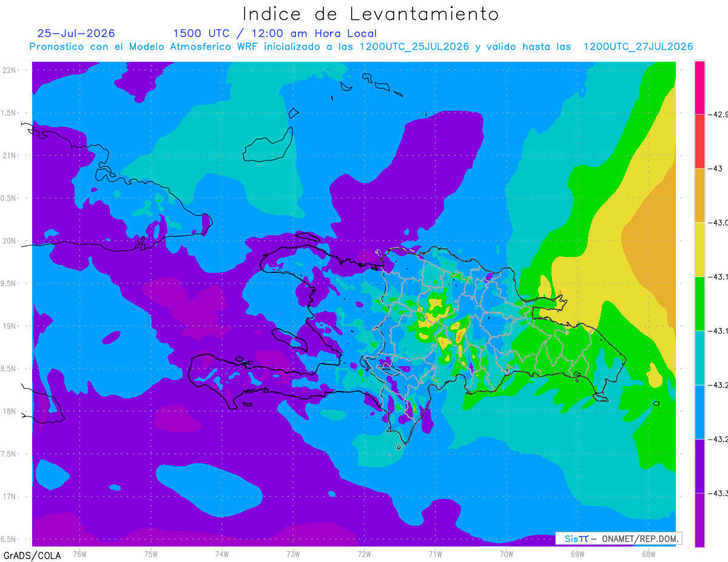Click the legend value '-43.0'
Viewport: 728px width, 562px height.
[x=718, y=223]
